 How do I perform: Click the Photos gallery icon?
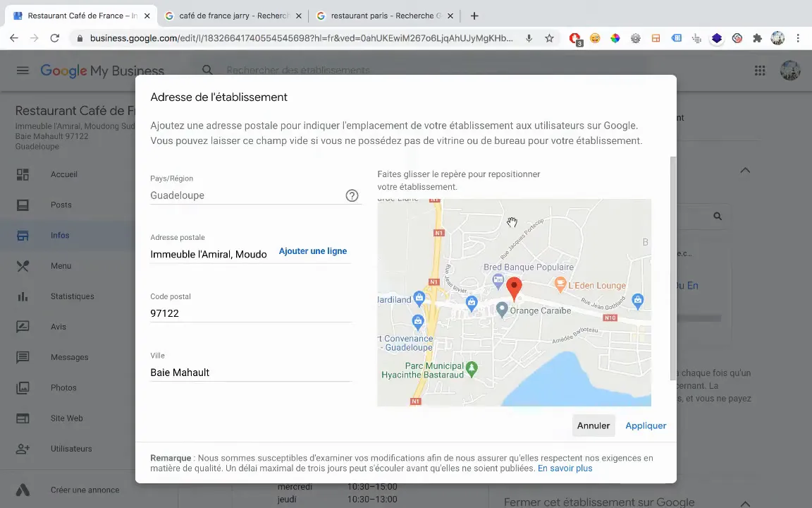(23, 388)
